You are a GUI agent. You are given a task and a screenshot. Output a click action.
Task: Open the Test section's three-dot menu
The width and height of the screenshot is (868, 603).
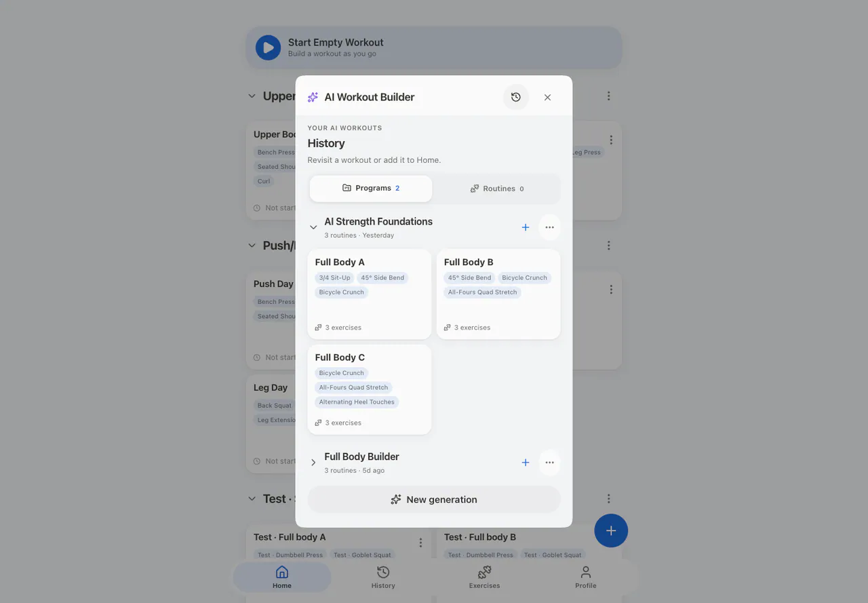tap(609, 499)
